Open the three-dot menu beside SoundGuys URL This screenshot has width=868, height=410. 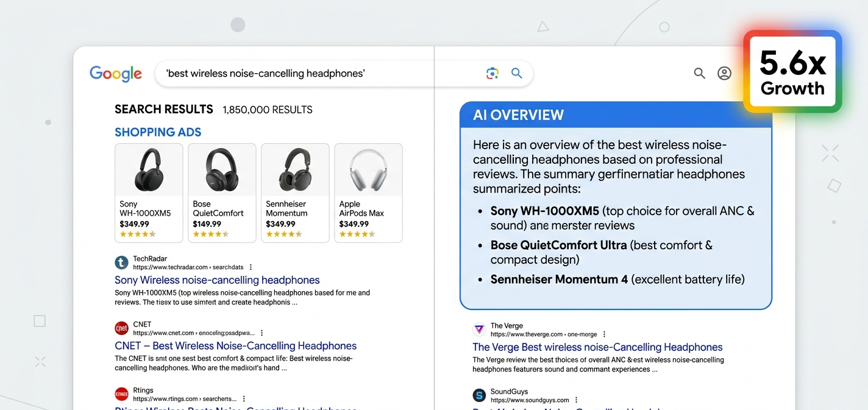coord(577,400)
